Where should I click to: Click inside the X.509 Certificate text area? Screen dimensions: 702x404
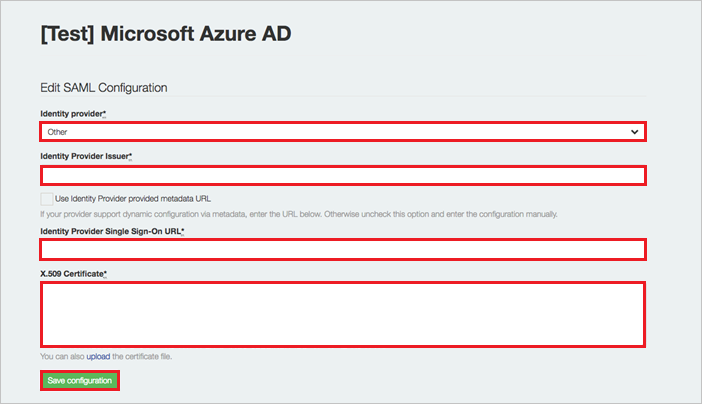click(343, 314)
